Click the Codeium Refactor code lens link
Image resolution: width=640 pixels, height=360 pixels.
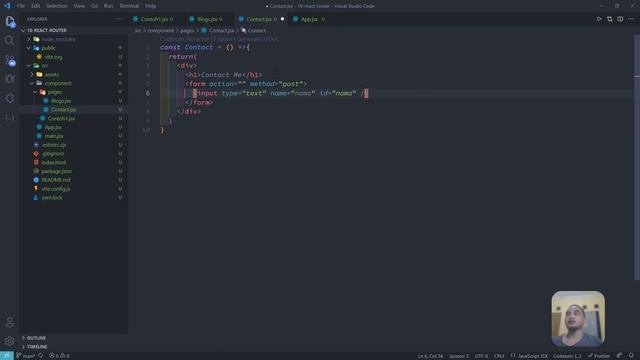click(x=184, y=39)
